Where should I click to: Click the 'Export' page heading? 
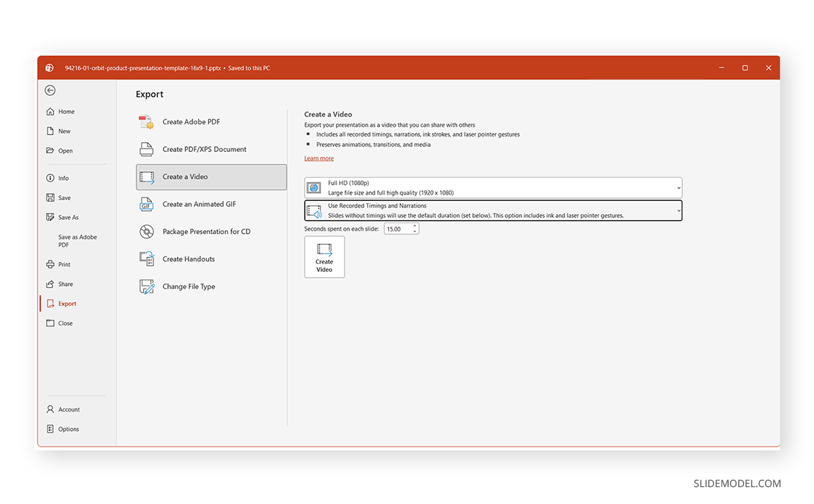pos(149,94)
